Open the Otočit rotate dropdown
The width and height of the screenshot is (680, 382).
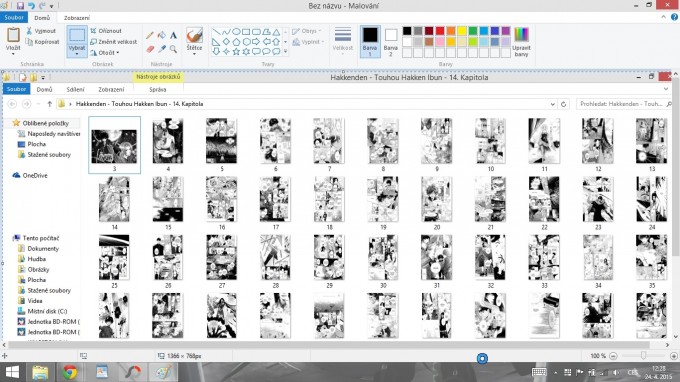pyautogui.click(x=105, y=53)
